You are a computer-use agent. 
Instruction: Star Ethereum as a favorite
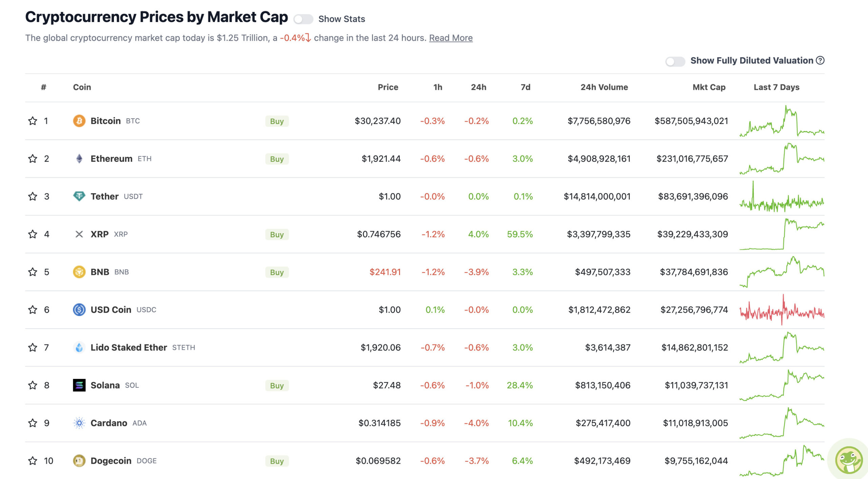pyautogui.click(x=33, y=159)
